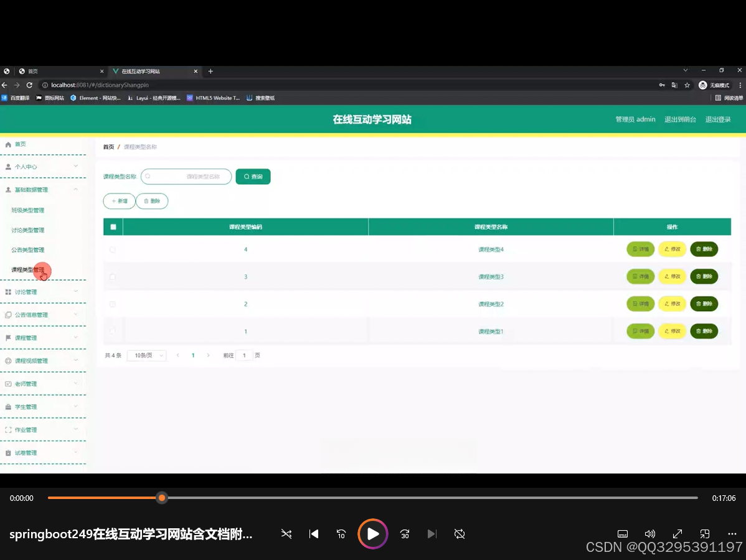Click the 新增 add button
The image size is (746, 560).
[119, 201]
